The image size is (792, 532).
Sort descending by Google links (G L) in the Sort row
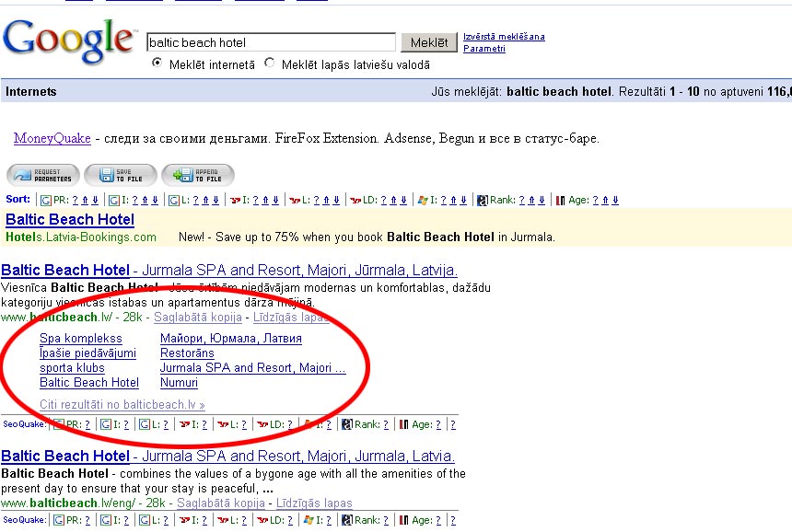[215, 201]
